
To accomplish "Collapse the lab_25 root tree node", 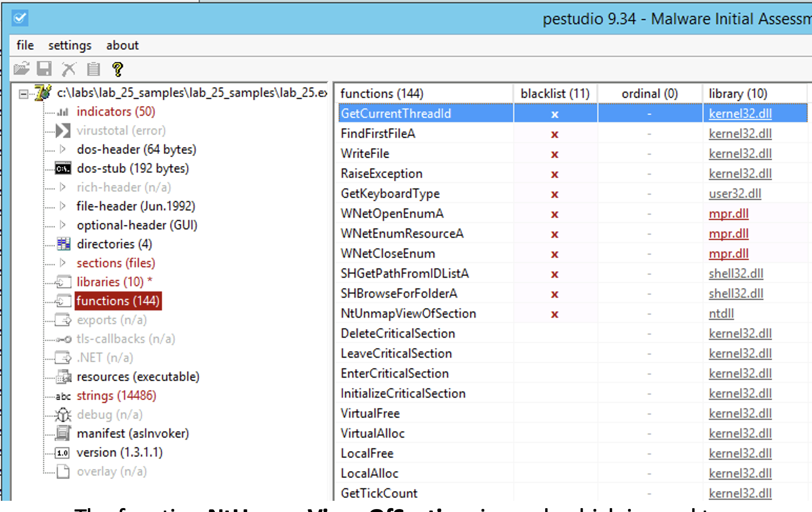I will [x=23, y=93].
